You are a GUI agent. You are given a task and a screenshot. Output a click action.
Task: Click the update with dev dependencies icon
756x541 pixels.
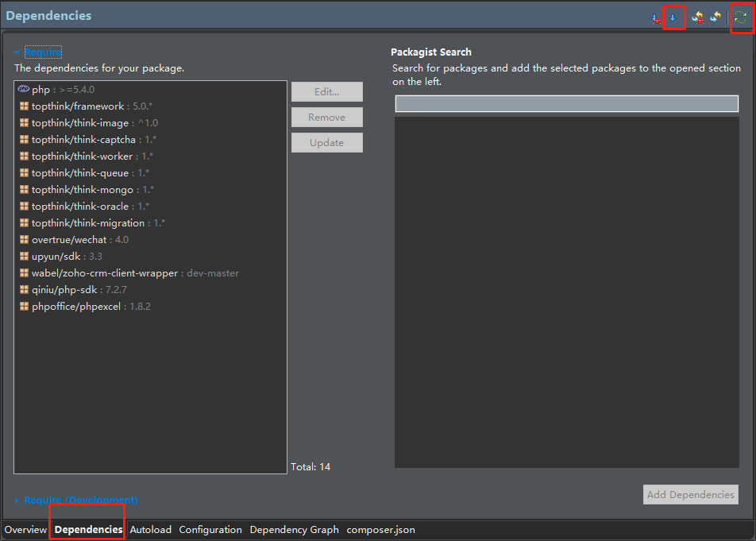[x=697, y=17]
